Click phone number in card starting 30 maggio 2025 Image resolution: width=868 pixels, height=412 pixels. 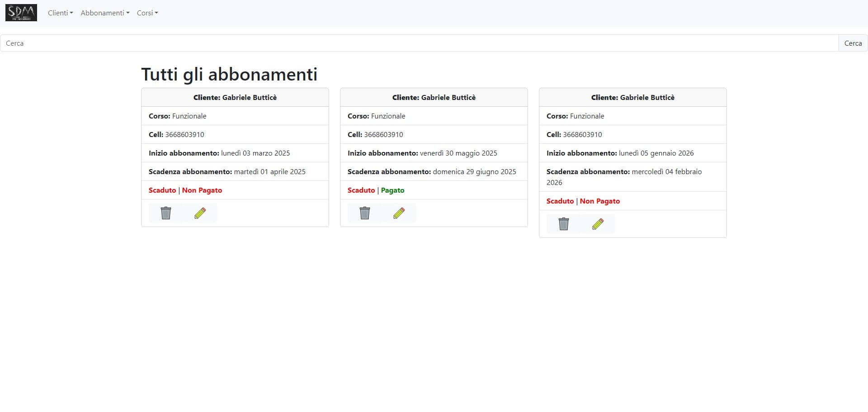[x=383, y=135]
